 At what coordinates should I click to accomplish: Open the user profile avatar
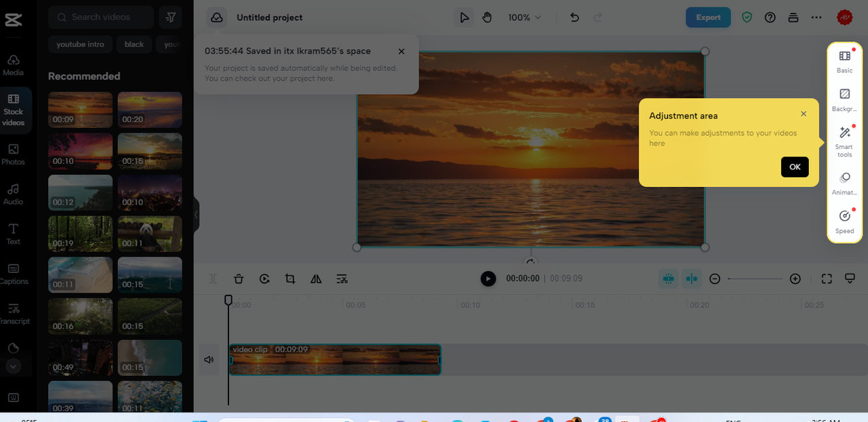[x=844, y=18]
